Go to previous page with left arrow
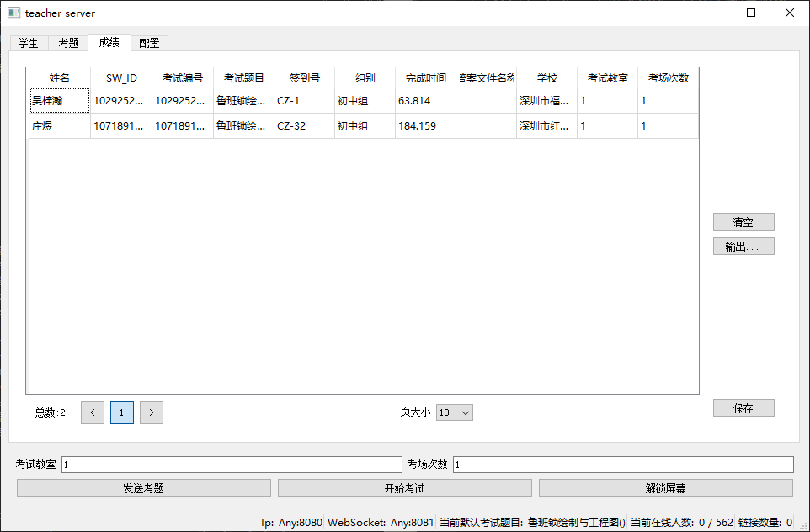This screenshot has width=810, height=532. 93,412
